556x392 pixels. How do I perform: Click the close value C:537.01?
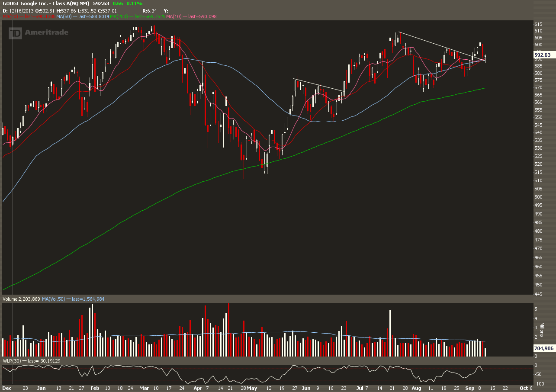(106, 10)
